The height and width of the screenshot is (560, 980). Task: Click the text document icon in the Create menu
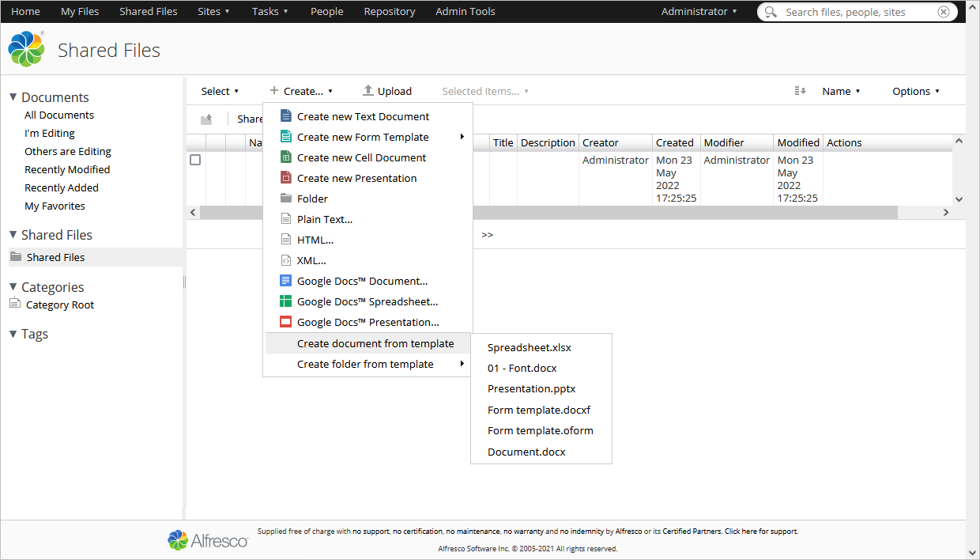click(286, 116)
